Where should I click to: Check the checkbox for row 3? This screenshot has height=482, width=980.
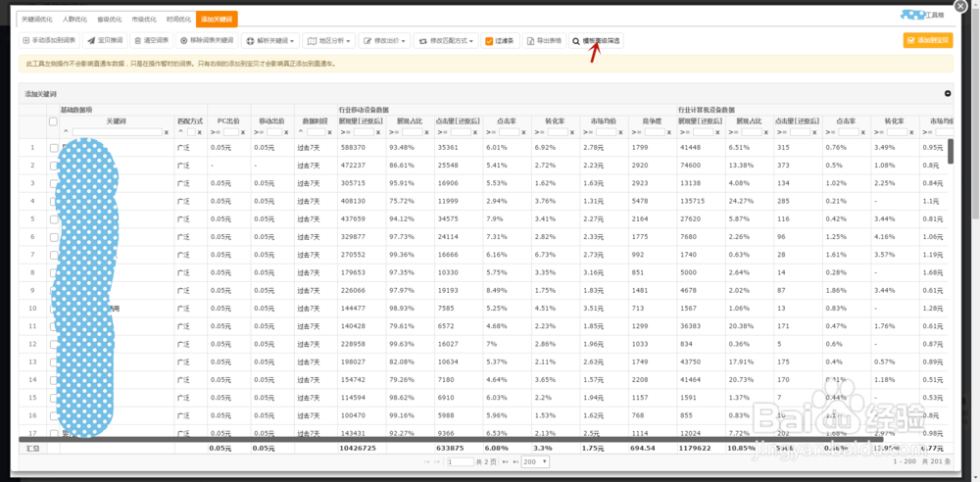point(54,183)
